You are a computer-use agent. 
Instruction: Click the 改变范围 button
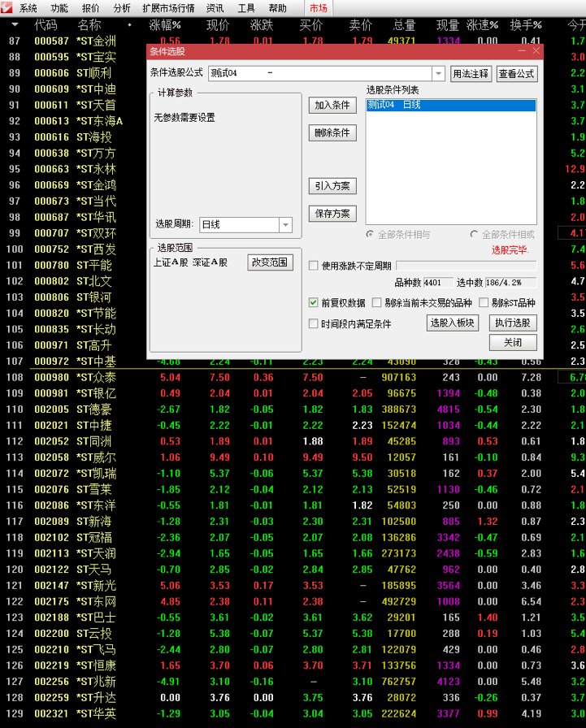pyautogui.click(x=271, y=262)
